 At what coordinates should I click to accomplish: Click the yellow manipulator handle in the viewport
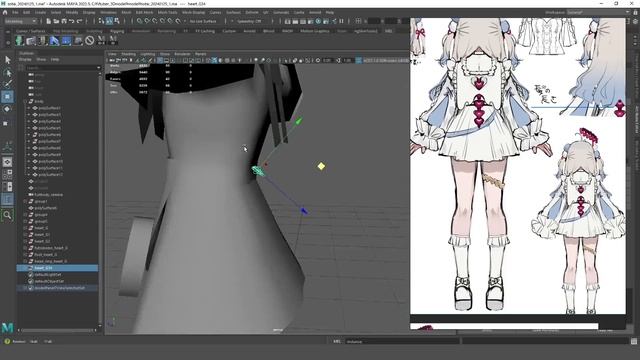point(321,166)
